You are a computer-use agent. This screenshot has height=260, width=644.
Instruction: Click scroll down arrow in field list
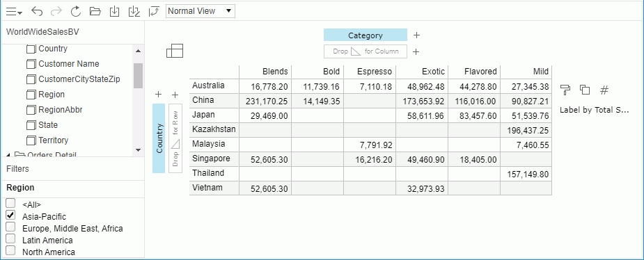pos(138,150)
